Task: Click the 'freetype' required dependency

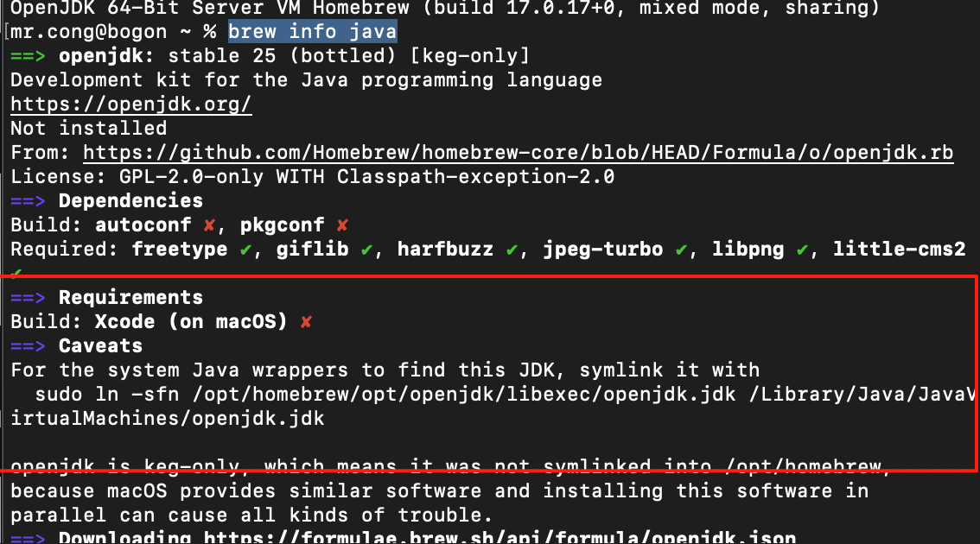Action: (180, 250)
